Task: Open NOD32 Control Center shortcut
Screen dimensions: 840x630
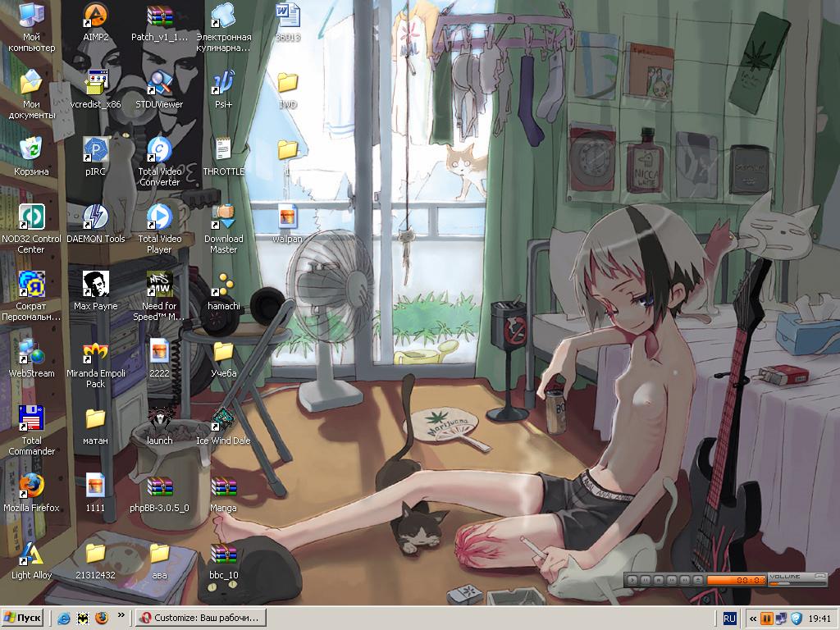Action: point(31,230)
